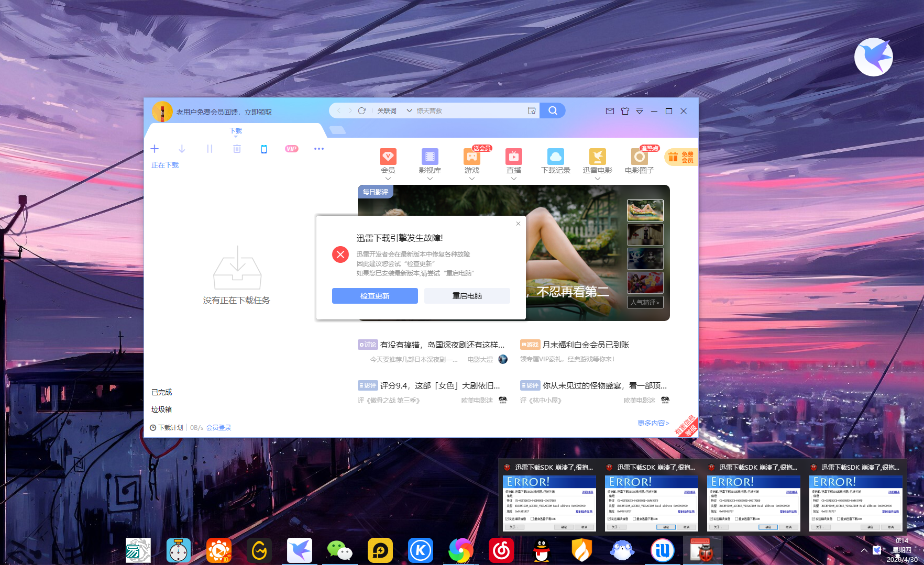Click 检查更新 in the error popup
This screenshot has height=565, width=924.
tap(374, 295)
